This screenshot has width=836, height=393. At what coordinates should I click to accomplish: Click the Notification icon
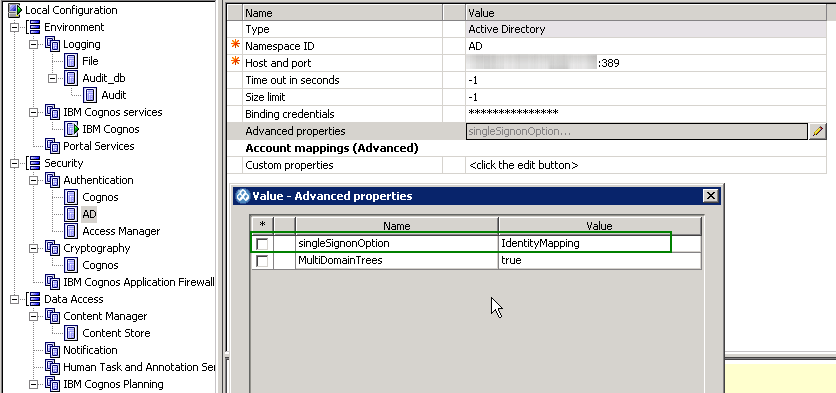53,350
